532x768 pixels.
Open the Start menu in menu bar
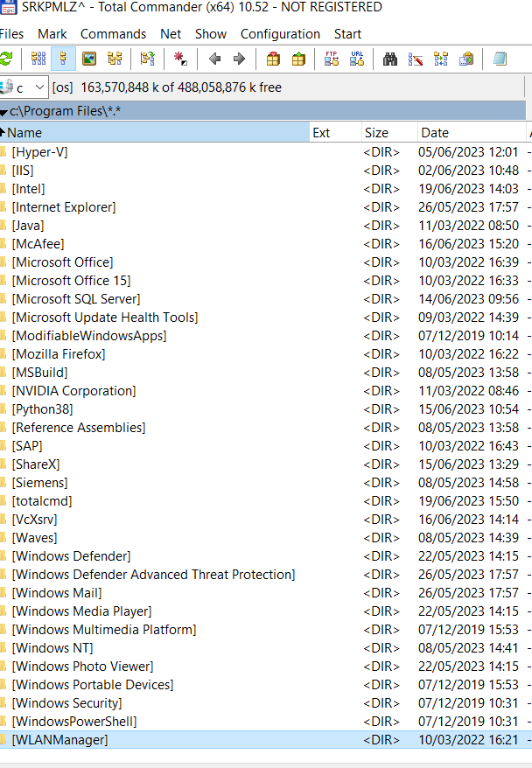pos(347,34)
